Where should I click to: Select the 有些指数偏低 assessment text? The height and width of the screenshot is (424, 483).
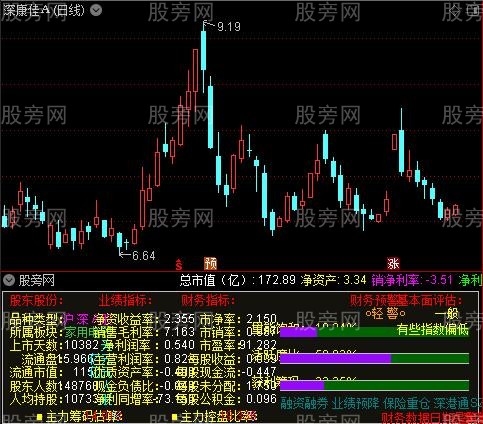(433, 330)
